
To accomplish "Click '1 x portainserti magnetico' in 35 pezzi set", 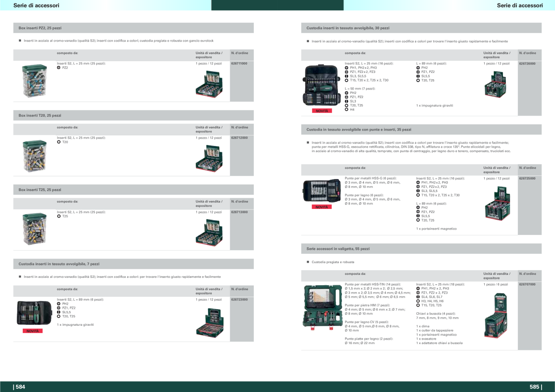I will click(436, 229).
